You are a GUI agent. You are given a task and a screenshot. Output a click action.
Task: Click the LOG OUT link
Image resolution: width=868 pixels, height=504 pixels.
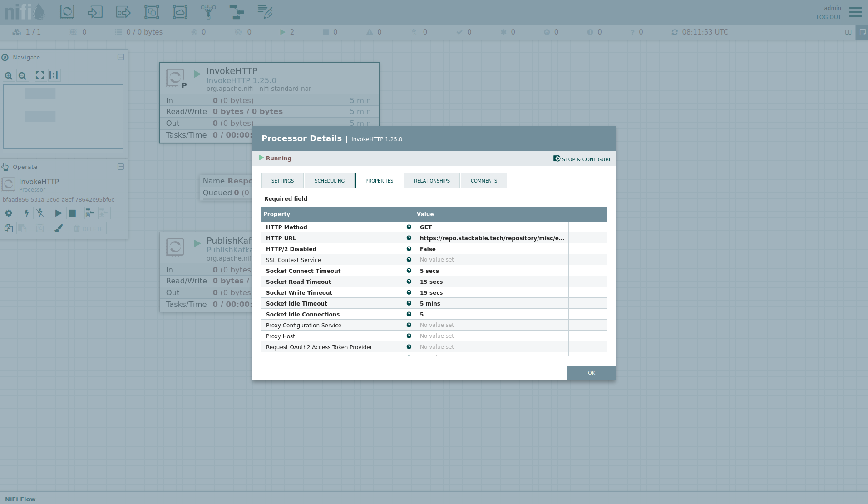pos(829,17)
